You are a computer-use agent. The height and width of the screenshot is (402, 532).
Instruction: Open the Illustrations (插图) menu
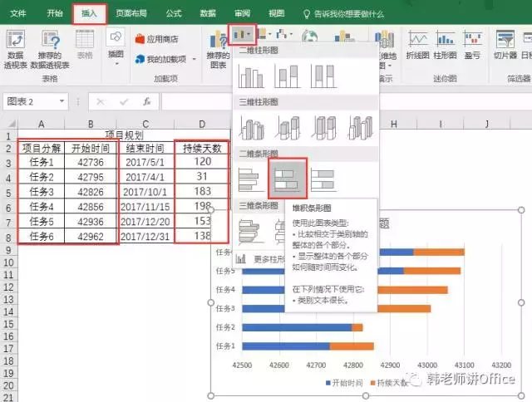116,47
